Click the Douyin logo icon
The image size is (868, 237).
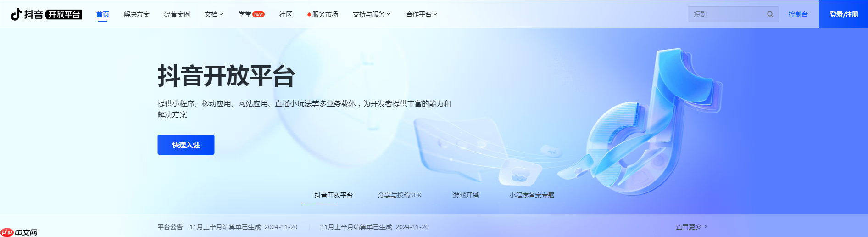17,14
